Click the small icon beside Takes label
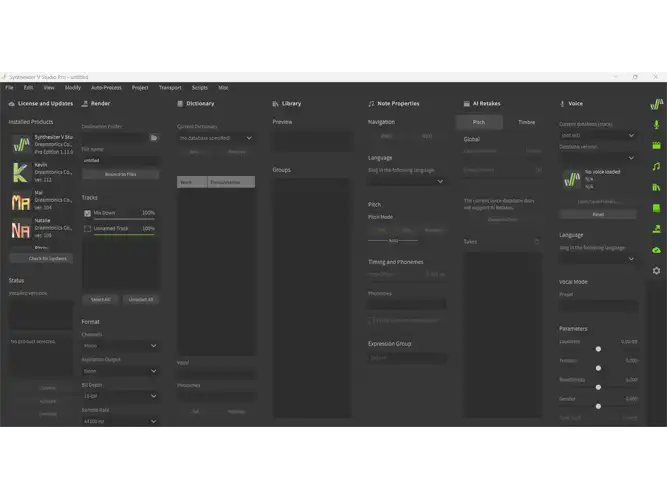667x500 pixels. tap(537, 242)
